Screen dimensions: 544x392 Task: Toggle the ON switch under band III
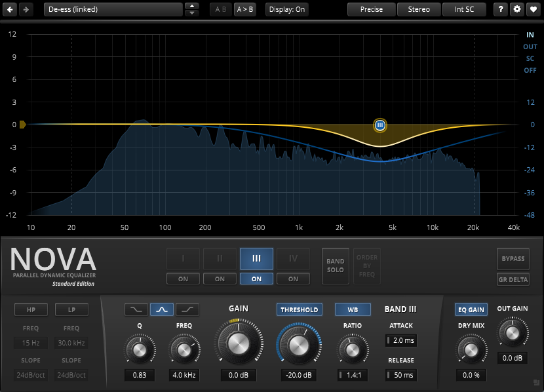(x=256, y=279)
